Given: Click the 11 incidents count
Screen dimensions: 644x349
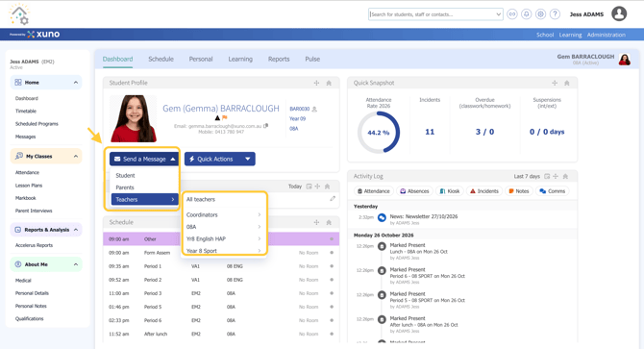Looking at the screenshot, I should (x=430, y=132).
